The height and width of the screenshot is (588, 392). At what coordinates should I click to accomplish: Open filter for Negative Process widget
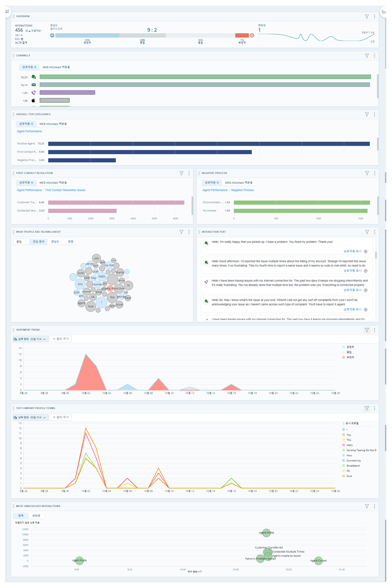click(x=367, y=173)
